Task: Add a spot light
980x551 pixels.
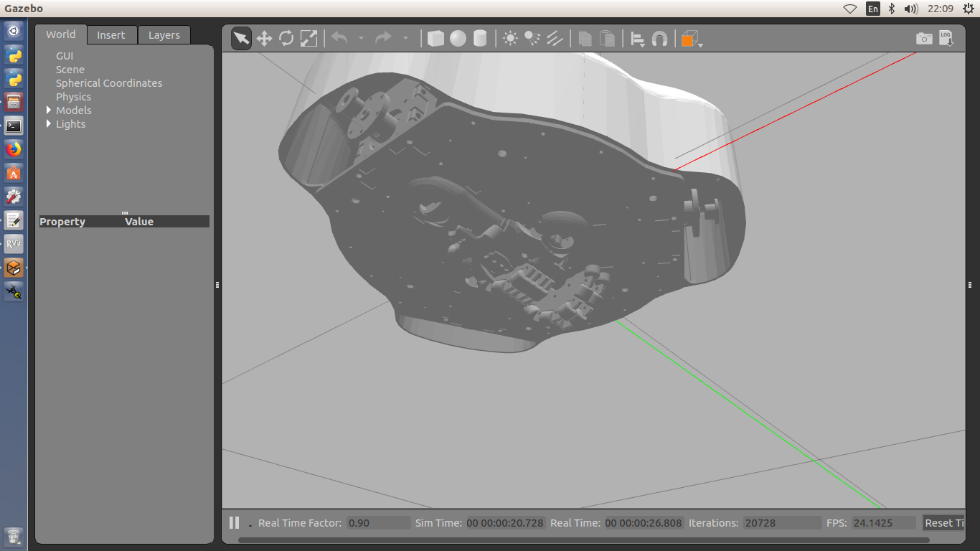Action: click(532, 38)
